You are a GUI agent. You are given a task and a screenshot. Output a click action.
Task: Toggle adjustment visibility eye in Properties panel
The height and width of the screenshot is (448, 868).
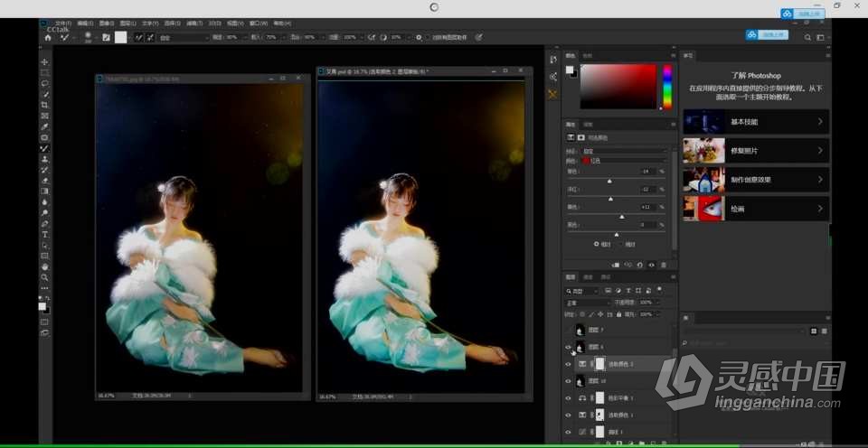[652, 265]
